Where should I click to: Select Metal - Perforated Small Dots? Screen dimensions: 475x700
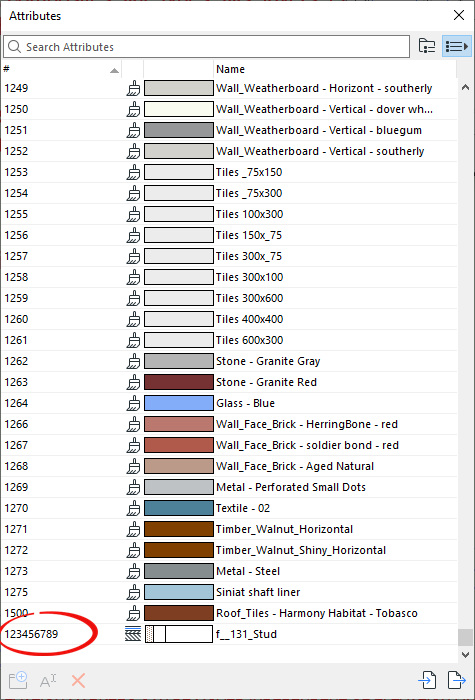[x=229, y=487]
